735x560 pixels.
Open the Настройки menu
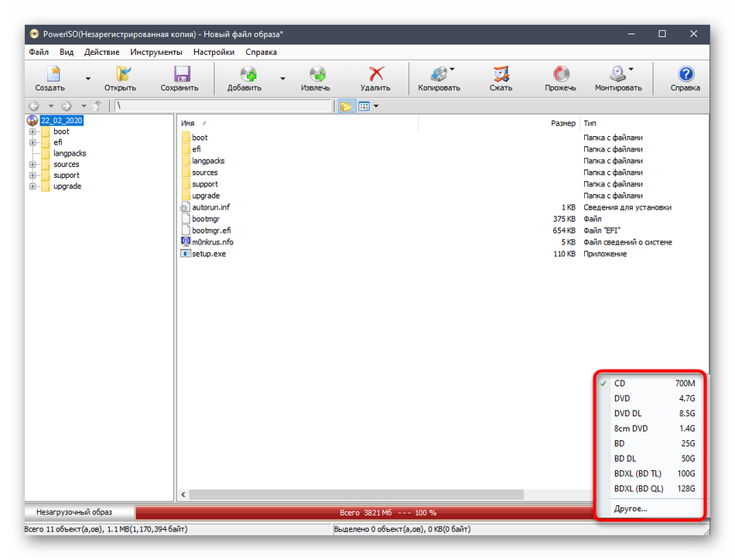[x=214, y=53]
